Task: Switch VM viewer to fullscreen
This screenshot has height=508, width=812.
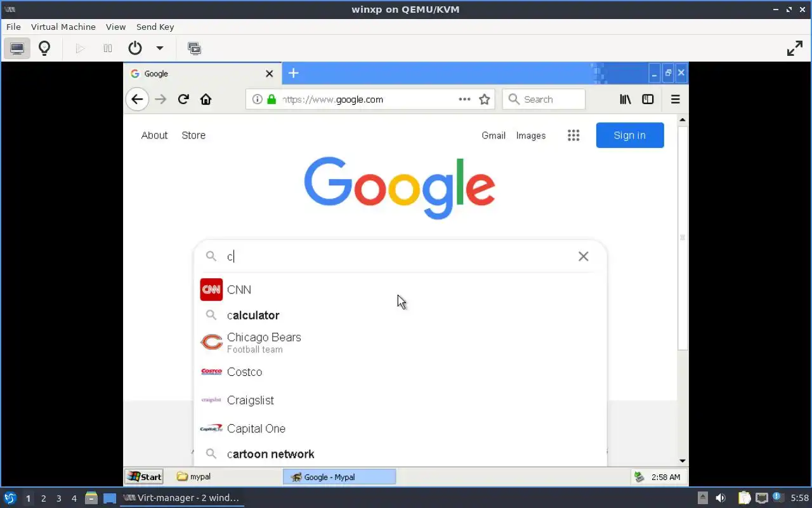Action: [795, 48]
